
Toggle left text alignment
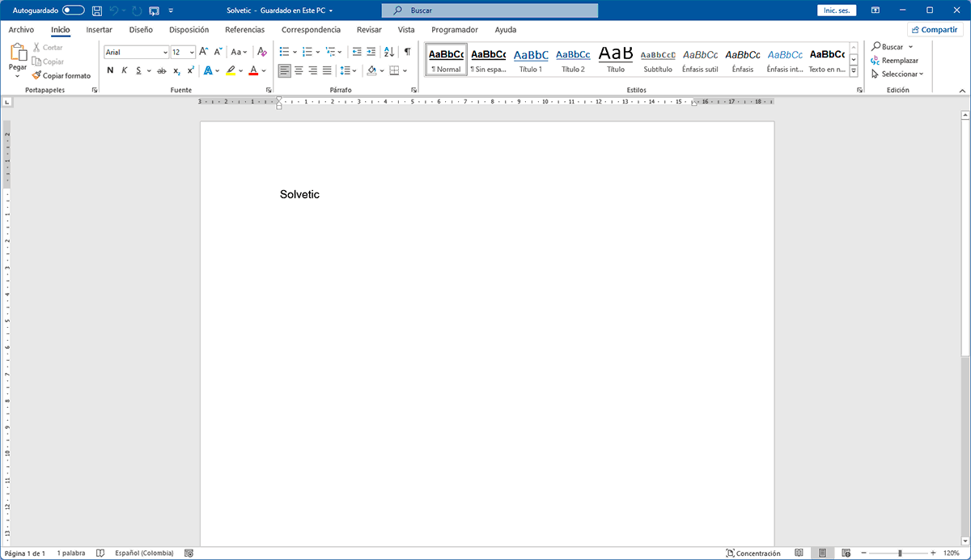coord(284,70)
